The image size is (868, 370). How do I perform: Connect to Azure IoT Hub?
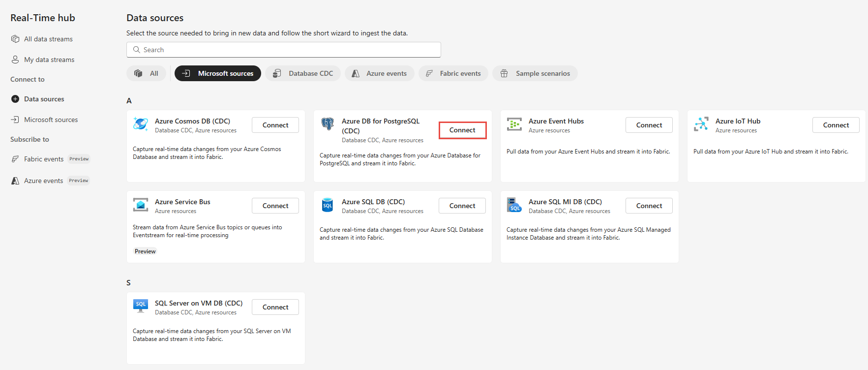[836, 125]
